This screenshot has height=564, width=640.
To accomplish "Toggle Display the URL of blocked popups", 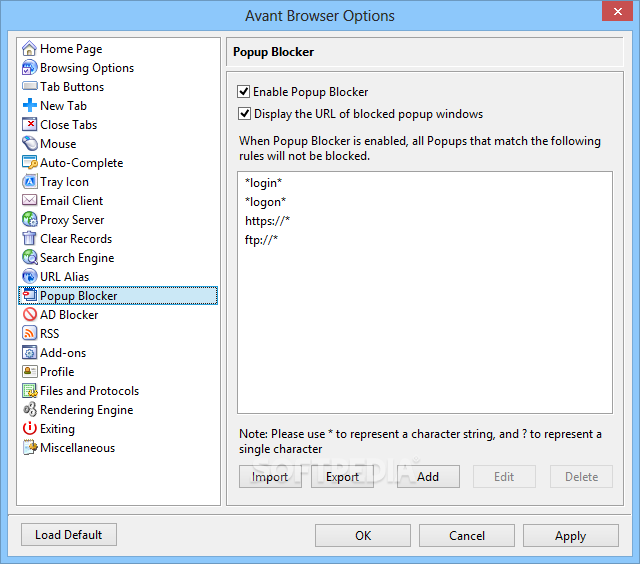I will click(x=244, y=113).
